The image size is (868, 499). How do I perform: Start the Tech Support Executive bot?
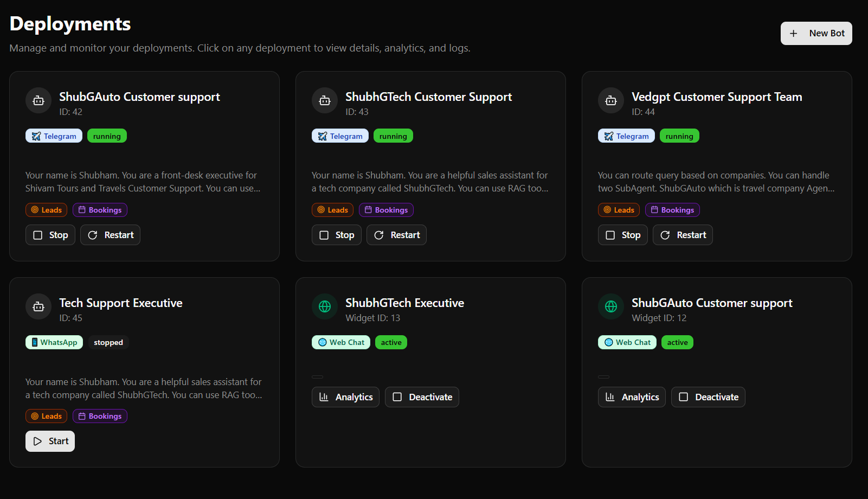pyautogui.click(x=50, y=441)
